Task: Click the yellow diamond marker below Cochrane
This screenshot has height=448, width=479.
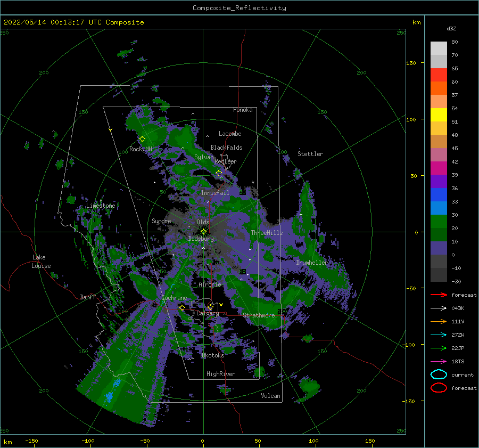Action: 182,307
